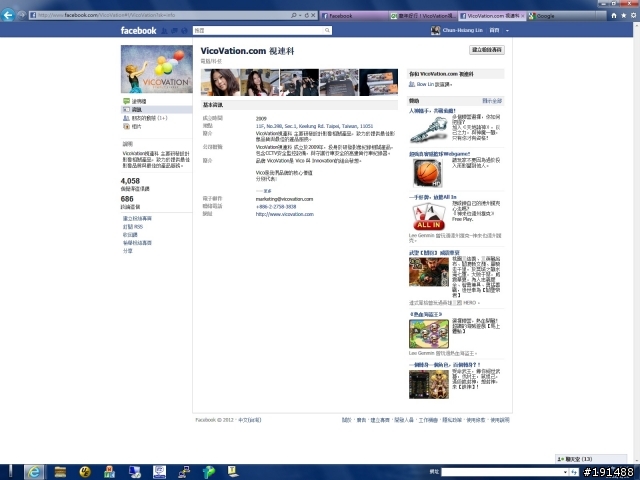Click the friends activity icon in left sidebar

[126, 118]
